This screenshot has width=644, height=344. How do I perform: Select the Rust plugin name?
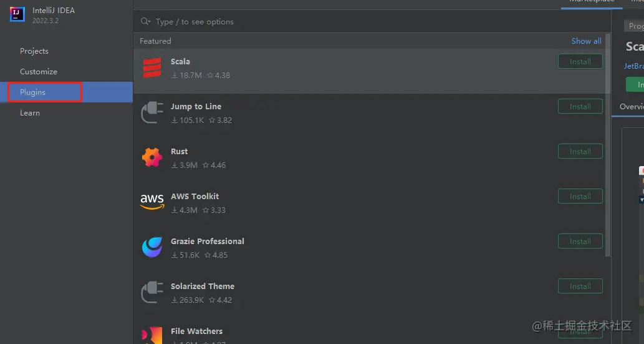(x=179, y=151)
